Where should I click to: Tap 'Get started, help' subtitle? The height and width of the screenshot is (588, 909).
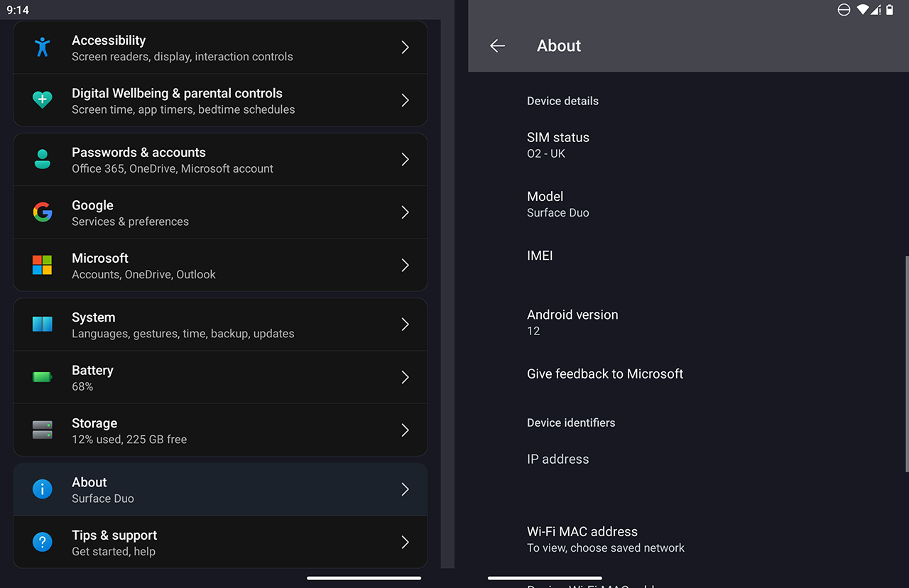[x=114, y=552]
